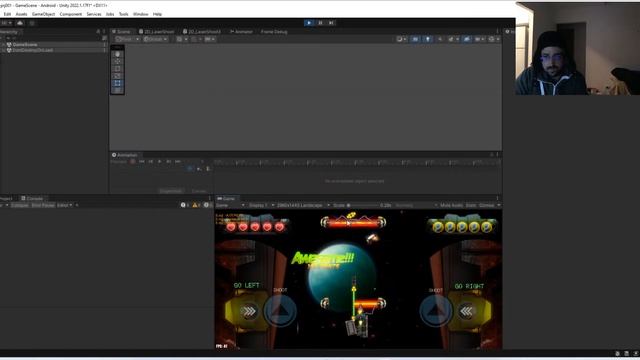Image resolution: width=640 pixels, height=360 pixels.
Task: Switch to Console tab
Action: [x=32, y=198]
